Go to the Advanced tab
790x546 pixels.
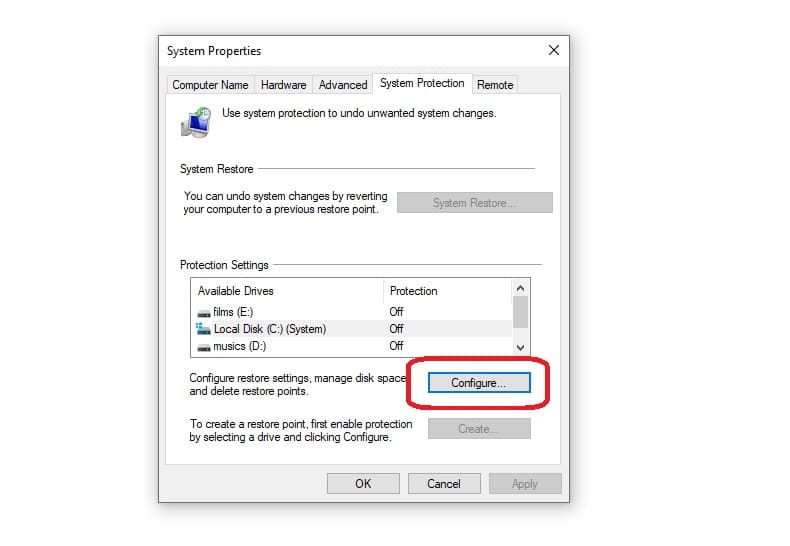point(343,85)
